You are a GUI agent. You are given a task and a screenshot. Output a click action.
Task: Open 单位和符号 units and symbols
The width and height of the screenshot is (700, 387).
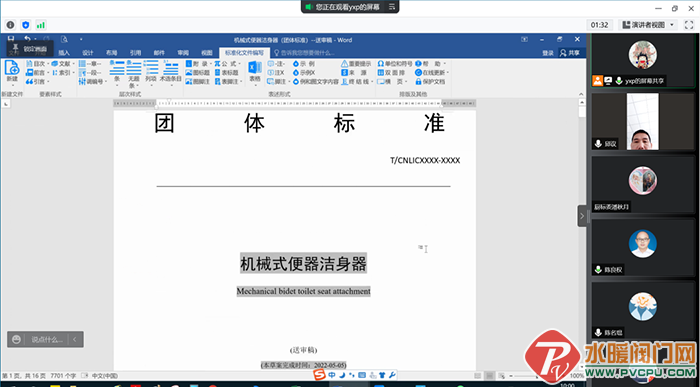coord(395,64)
